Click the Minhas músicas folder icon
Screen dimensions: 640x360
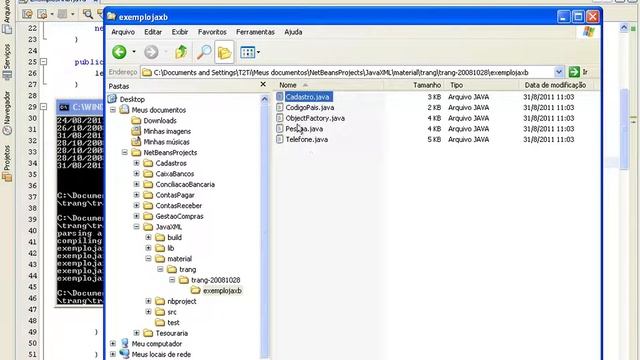point(136,142)
